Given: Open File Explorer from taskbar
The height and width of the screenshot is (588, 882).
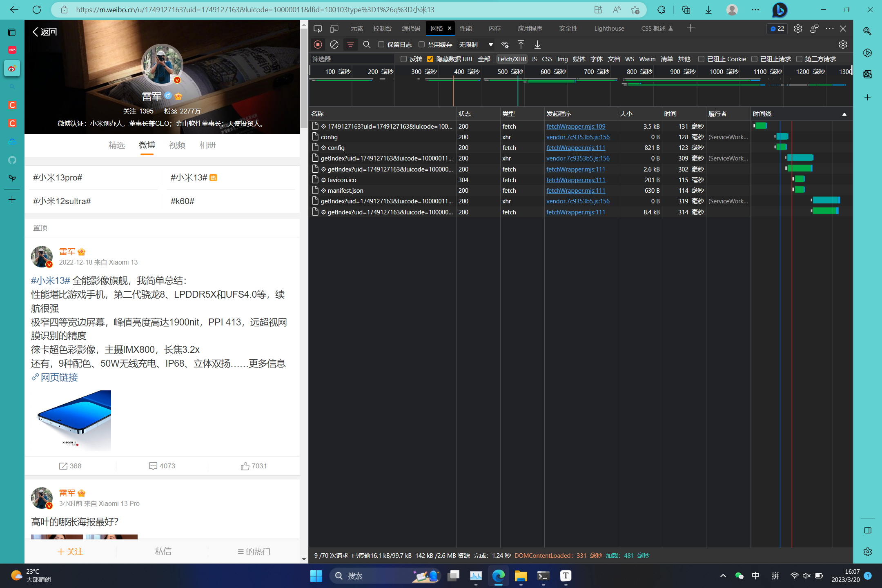Looking at the screenshot, I should 521,576.
